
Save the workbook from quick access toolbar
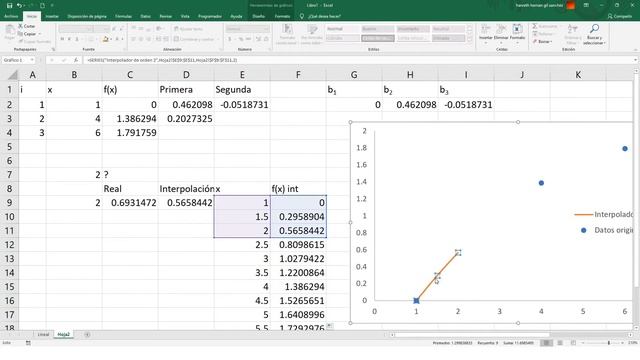click(x=9, y=6)
